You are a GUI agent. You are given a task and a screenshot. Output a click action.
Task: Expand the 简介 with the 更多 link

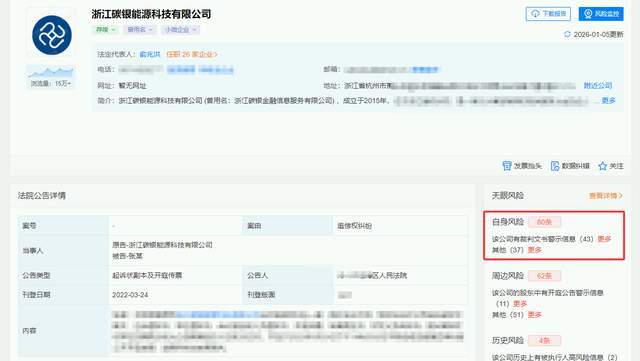point(608,100)
